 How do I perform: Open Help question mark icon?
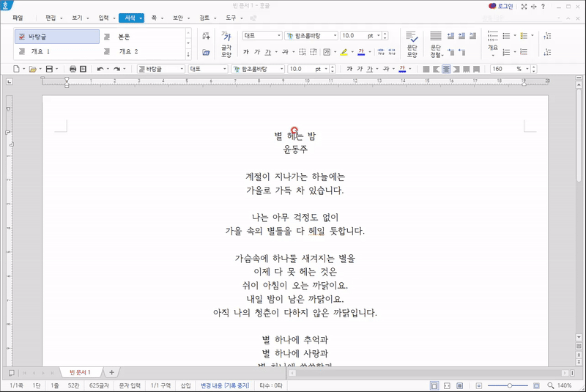coord(543,7)
